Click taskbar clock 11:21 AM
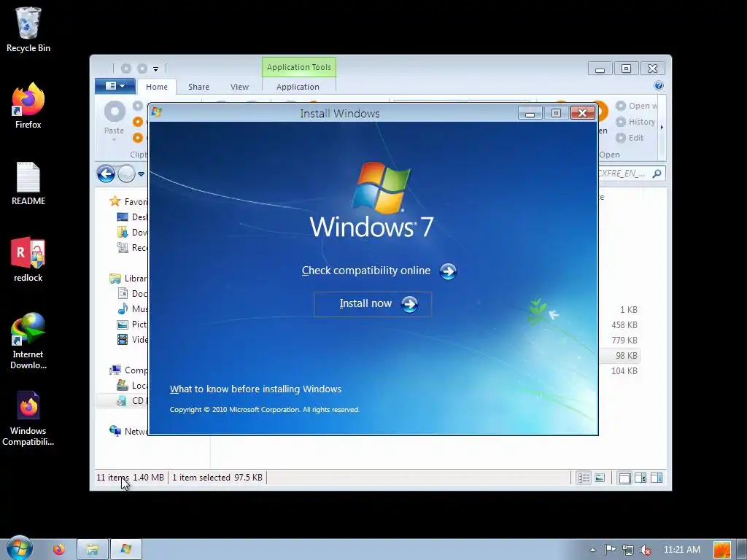The height and width of the screenshot is (560, 747). point(682,550)
